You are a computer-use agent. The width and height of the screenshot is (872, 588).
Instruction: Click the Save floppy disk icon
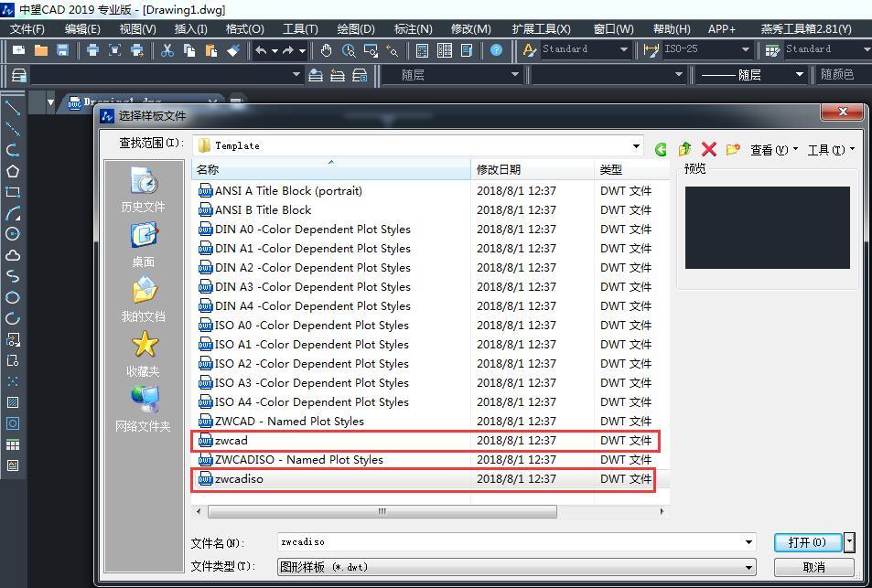(x=62, y=50)
